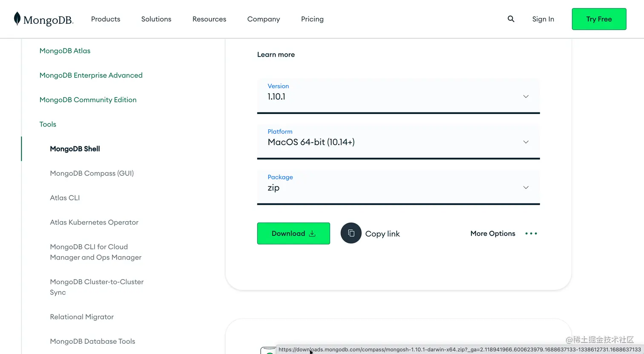Open Relational Migrator sidebar item
Image resolution: width=644 pixels, height=354 pixels.
point(82,317)
